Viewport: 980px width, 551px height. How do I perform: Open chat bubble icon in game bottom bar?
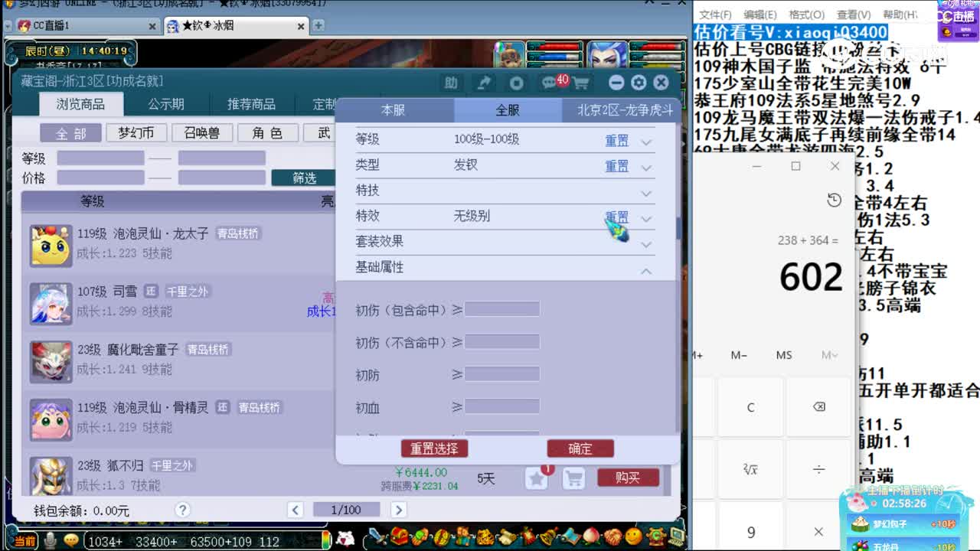click(71, 540)
